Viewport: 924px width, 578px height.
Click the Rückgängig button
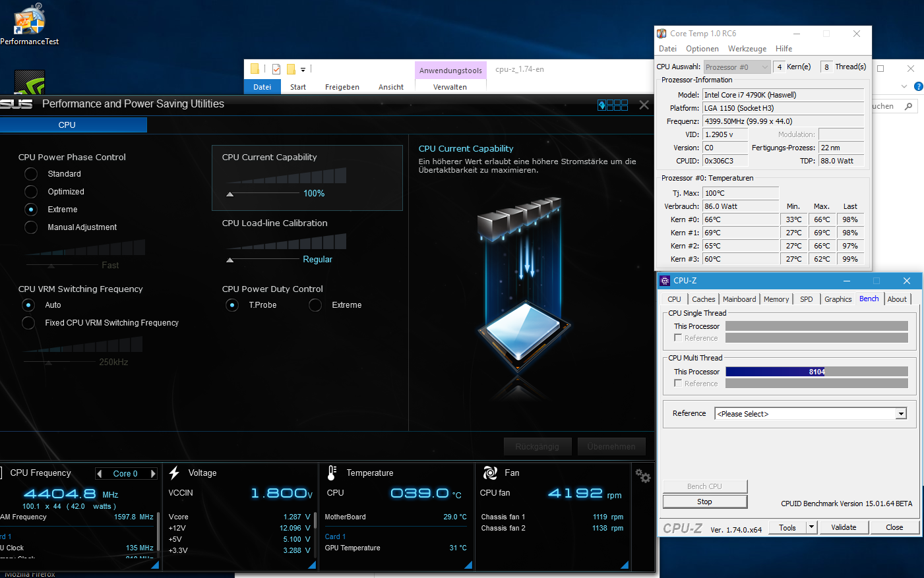click(x=538, y=447)
